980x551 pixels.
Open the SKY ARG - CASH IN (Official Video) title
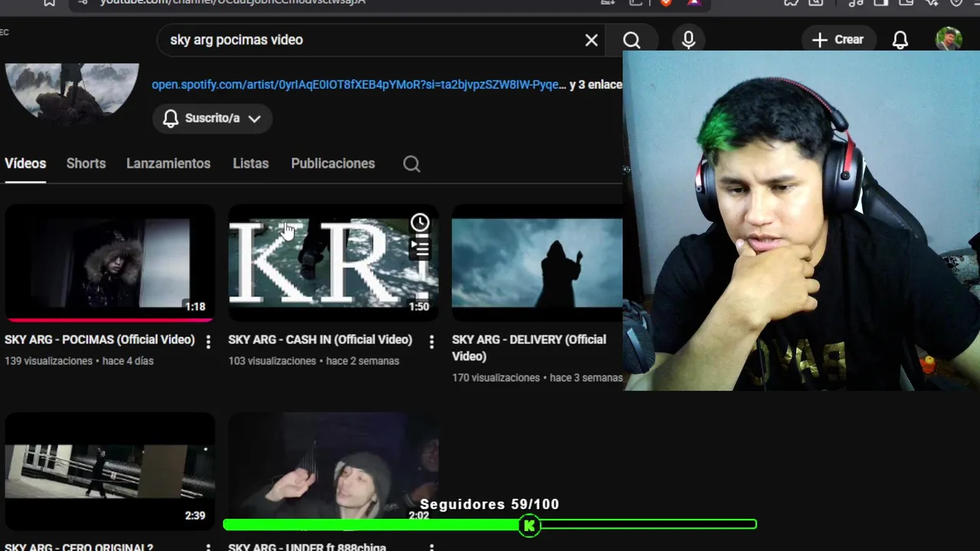(x=320, y=340)
